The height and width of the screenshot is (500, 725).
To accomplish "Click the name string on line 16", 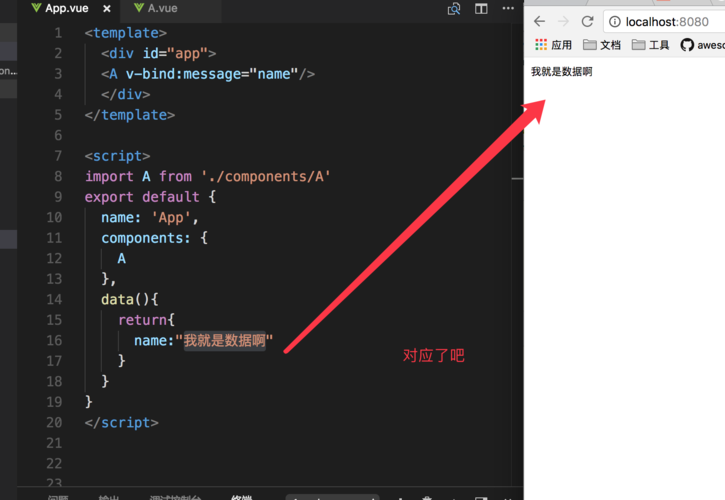I will 227,340.
